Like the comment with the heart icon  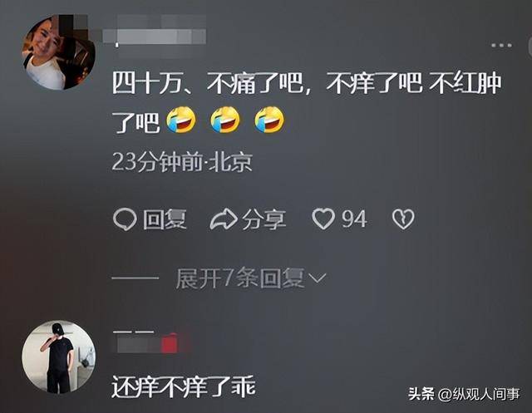pyautogui.click(x=323, y=219)
